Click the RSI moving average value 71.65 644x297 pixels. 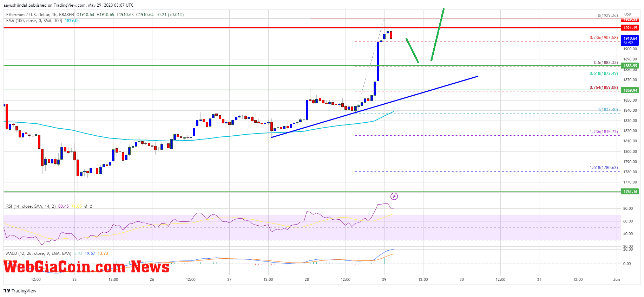76,206
